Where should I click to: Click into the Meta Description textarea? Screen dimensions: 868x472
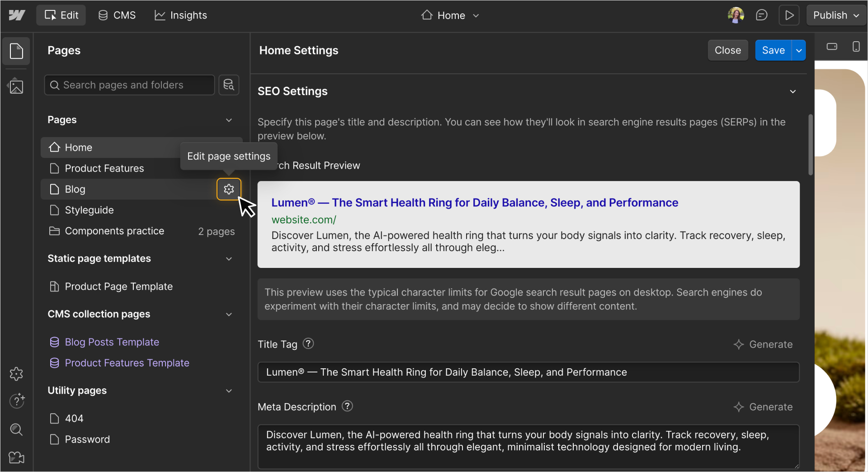point(528,447)
